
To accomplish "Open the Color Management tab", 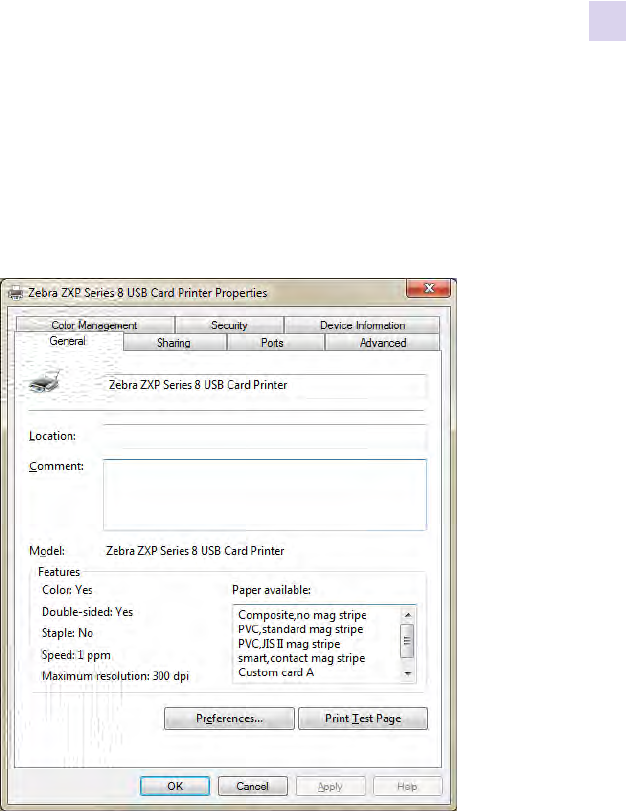I will (x=95, y=325).
